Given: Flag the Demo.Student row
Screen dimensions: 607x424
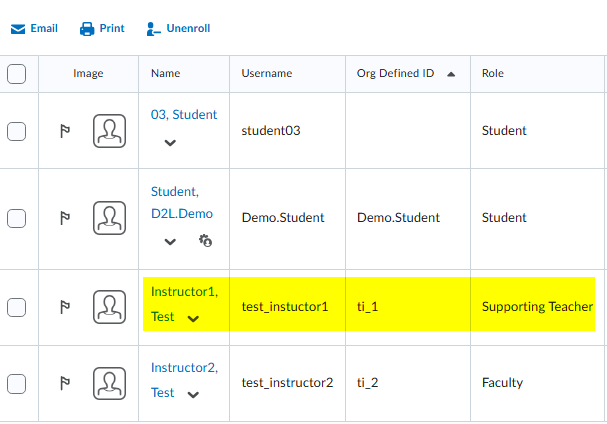Looking at the screenshot, I should coord(65,218).
